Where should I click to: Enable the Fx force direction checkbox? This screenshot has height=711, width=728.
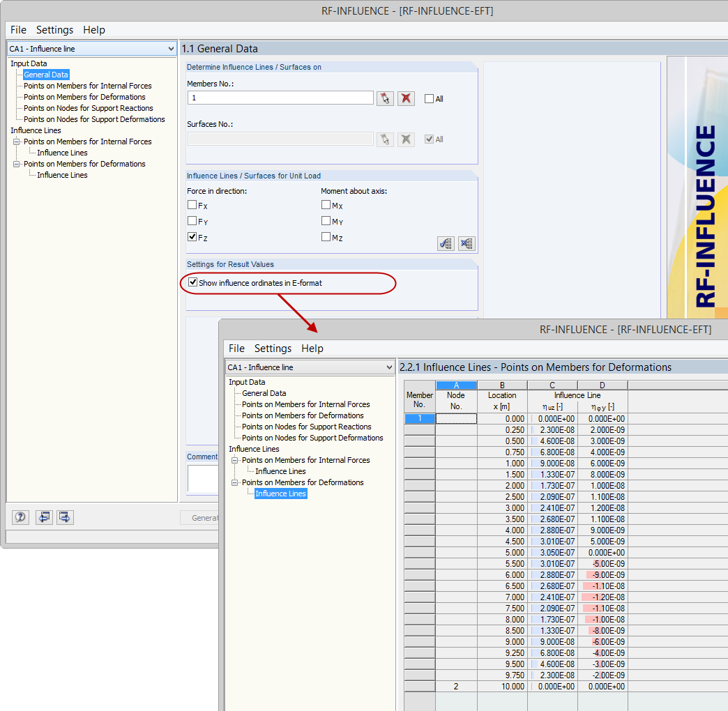point(192,205)
